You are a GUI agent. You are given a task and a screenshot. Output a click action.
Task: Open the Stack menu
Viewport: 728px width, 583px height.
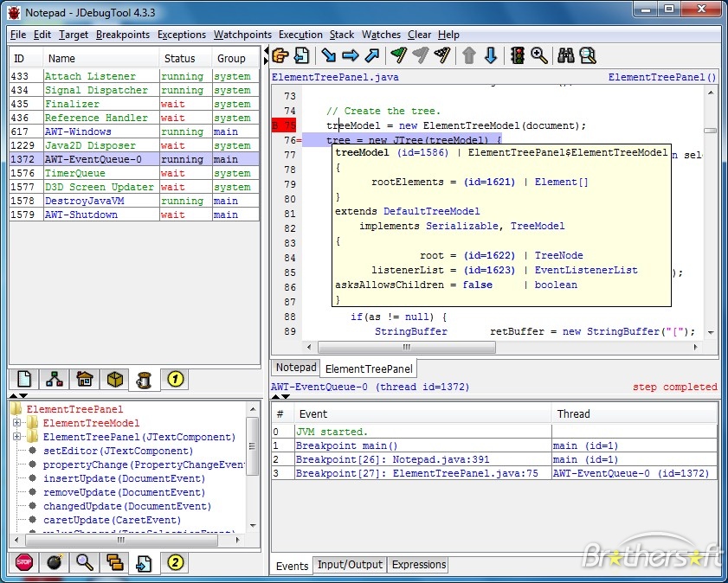[x=342, y=35]
